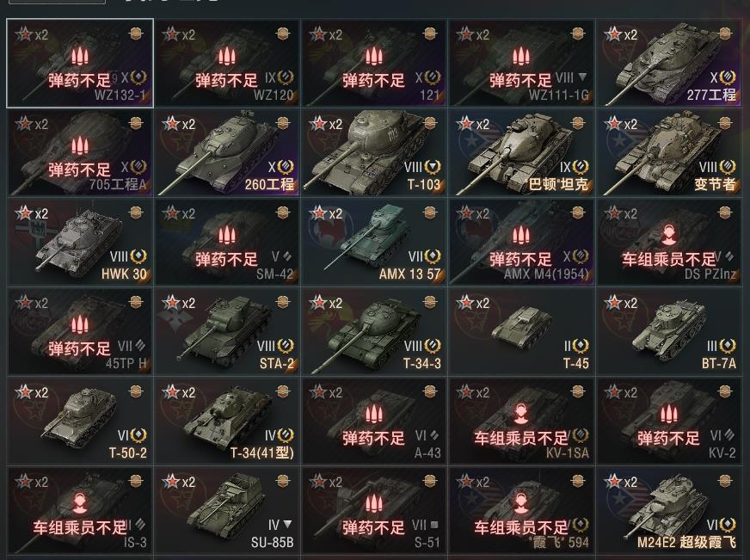Click the mastery badge icon next to T-34-3

[x=433, y=345]
